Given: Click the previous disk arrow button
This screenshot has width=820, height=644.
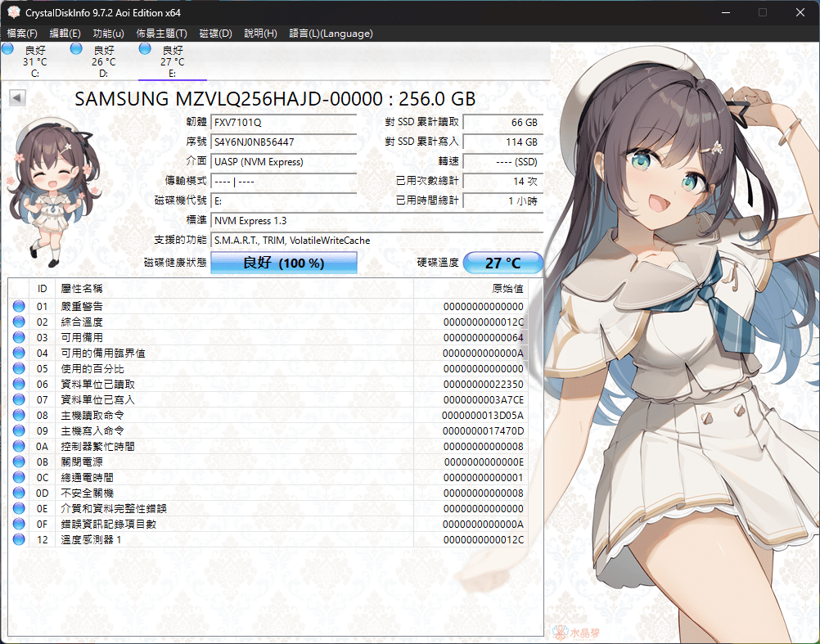Looking at the screenshot, I should tap(17, 97).
